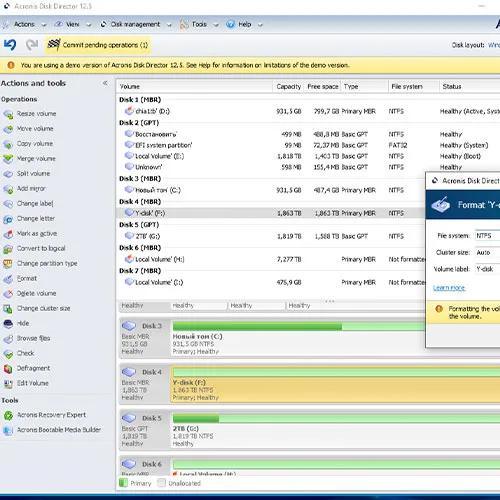Select 'dhia1tb' (D:) row in volume list
500x500 pixels.
(x=308, y=111)
